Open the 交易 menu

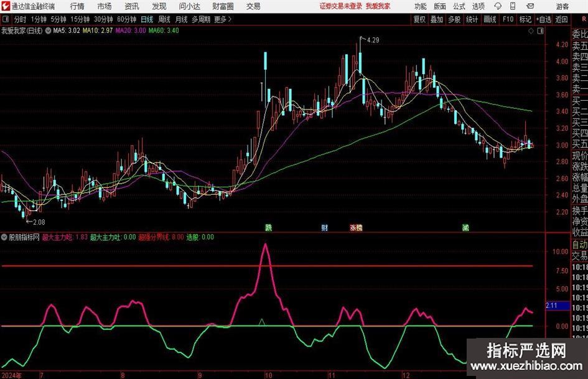(x=253, y=6)
